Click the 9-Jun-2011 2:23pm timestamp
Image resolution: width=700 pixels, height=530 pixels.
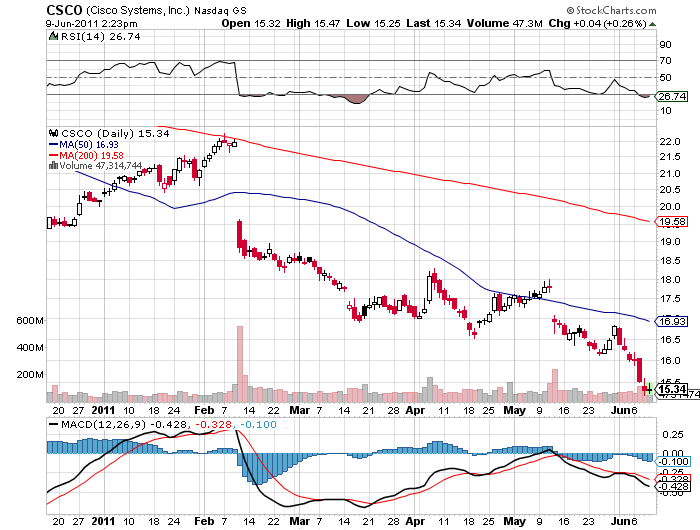pos(92,24)
